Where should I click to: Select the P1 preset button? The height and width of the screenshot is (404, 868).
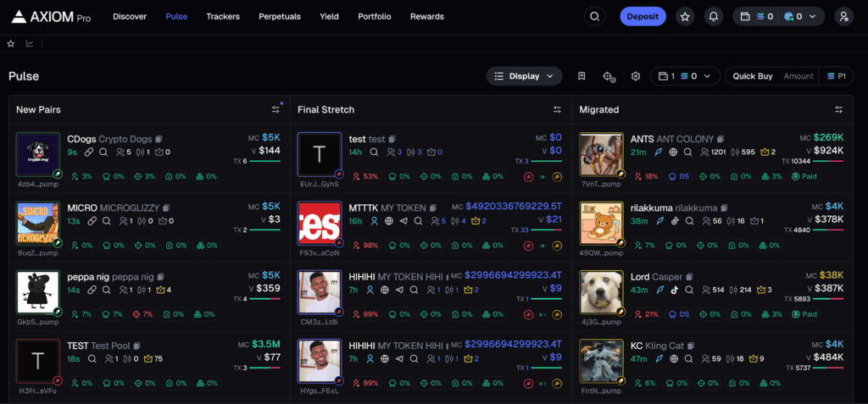pyautogui.click(x=836, y=76)
